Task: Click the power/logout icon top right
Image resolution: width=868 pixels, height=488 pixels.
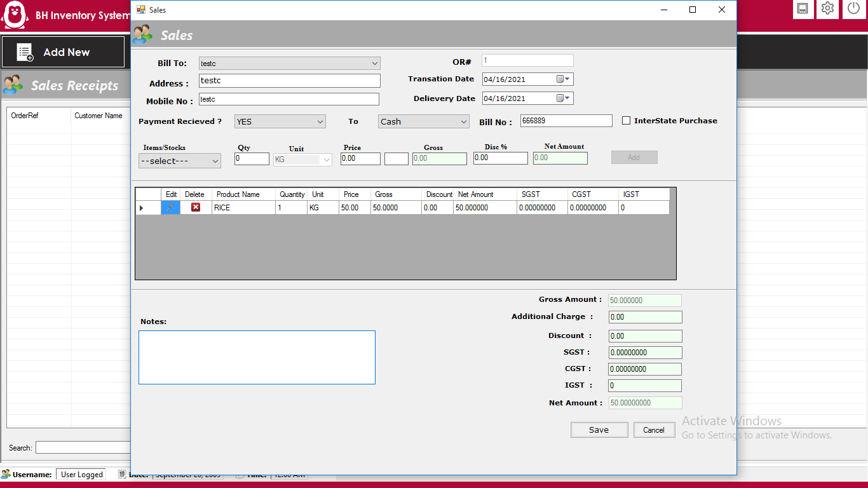Action: [x=852, y=9]
